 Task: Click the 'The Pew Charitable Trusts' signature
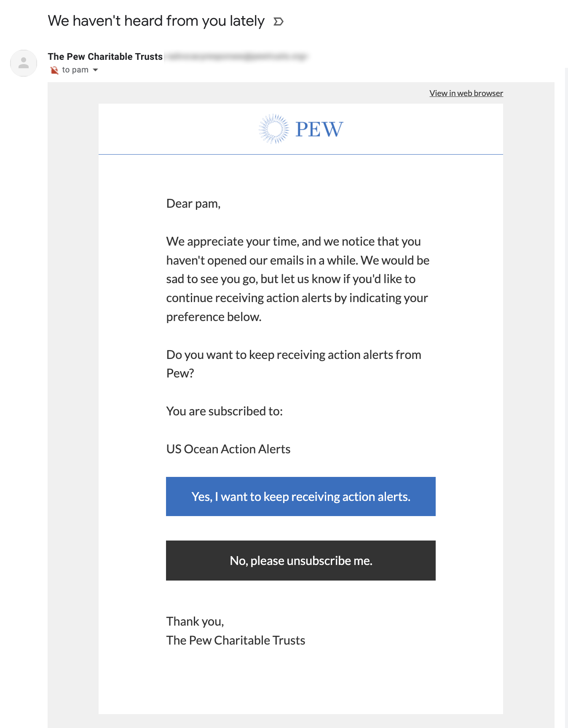click(236, 640)
